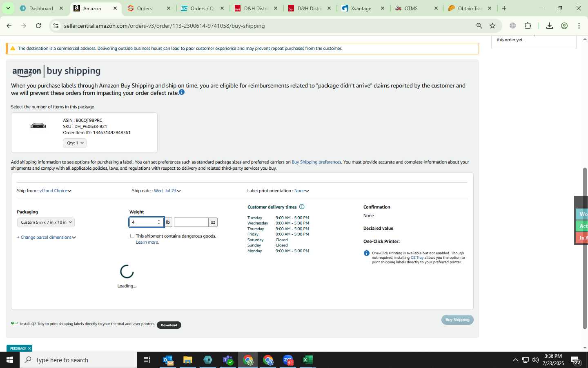Open the Ship from vCloud Choice dropdown

(55, 191)
